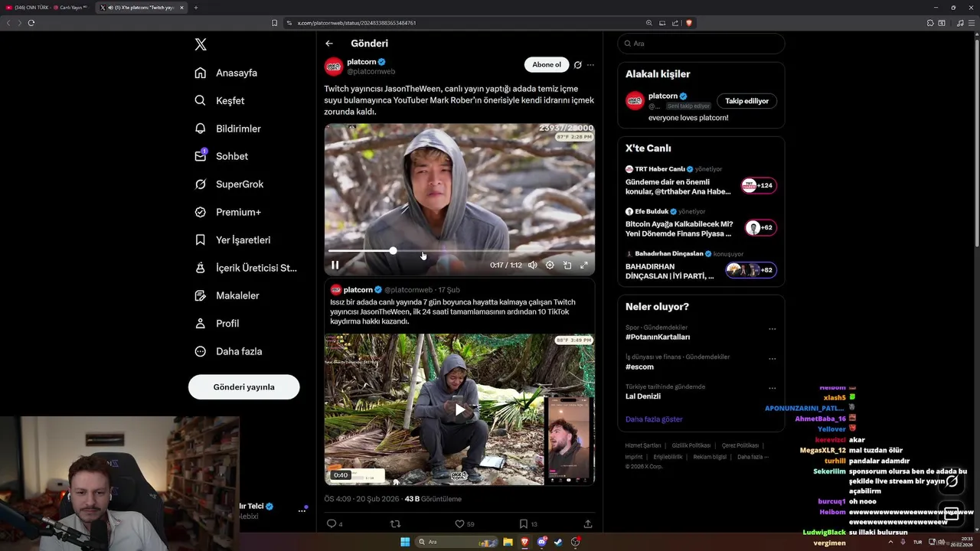
Task: Open Makaleler icon in sidebar
Action: [x=200, y=295]
